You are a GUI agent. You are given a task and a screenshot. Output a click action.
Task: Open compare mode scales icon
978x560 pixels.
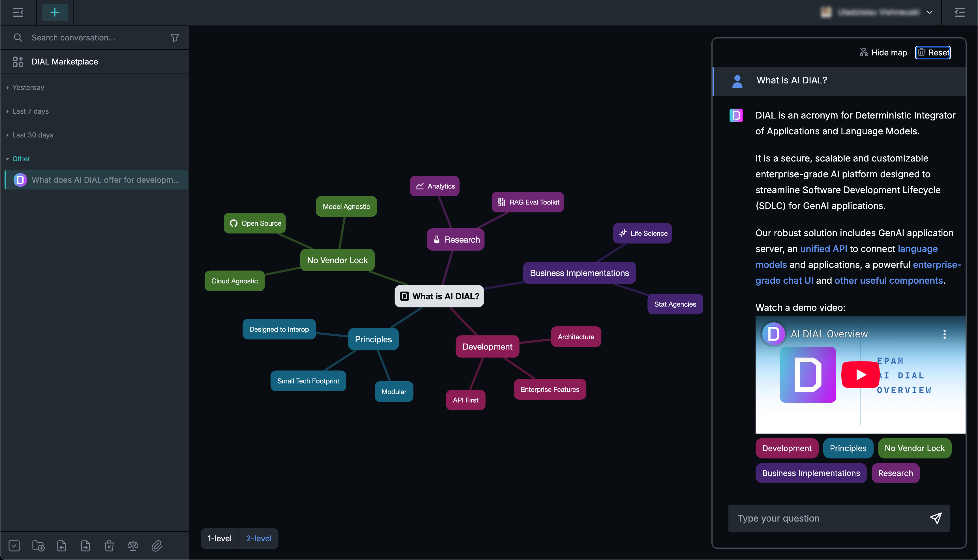[133, 545]
